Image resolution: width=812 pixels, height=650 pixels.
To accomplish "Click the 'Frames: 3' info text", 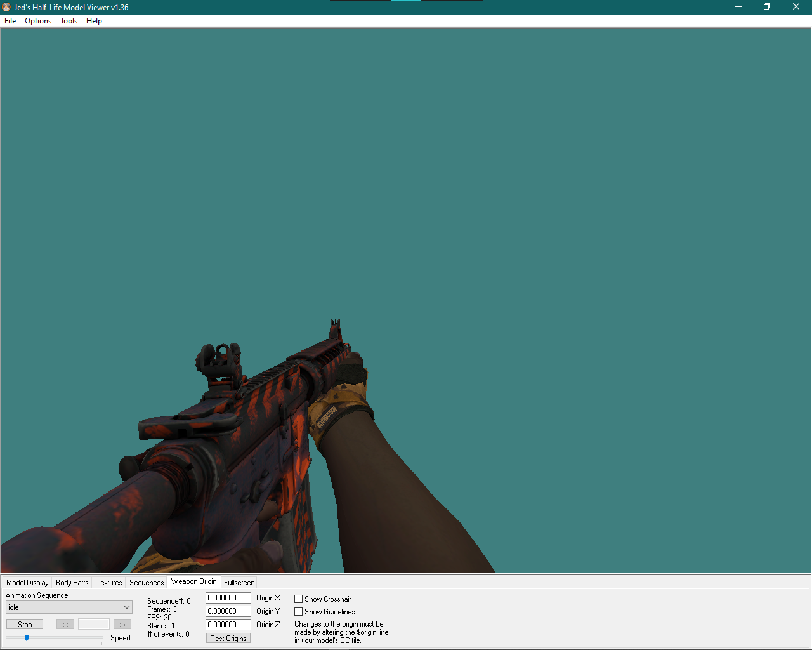I will 162,609.
